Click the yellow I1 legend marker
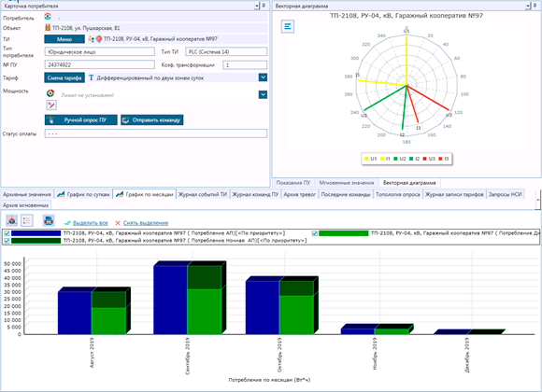 tap(382, 159)
